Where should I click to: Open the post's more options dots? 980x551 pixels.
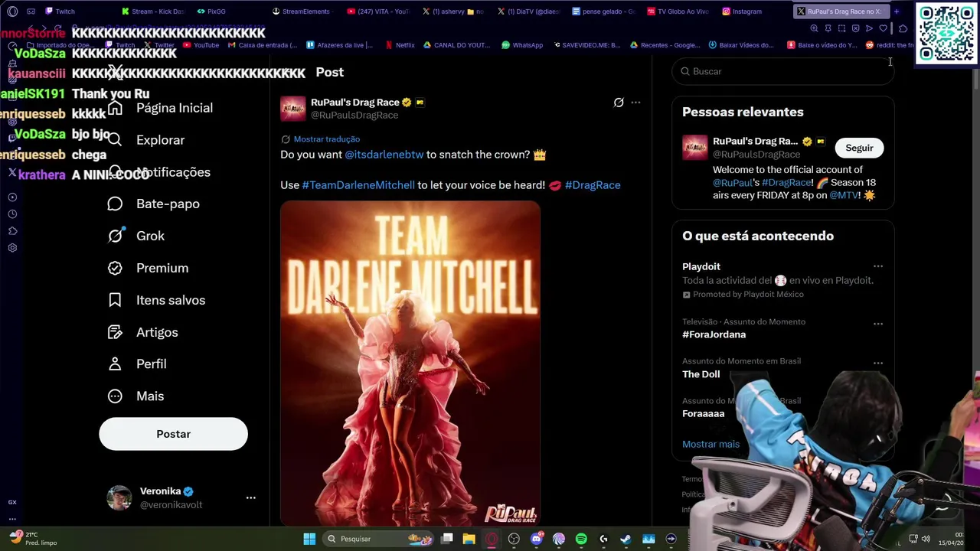point(635,102)
